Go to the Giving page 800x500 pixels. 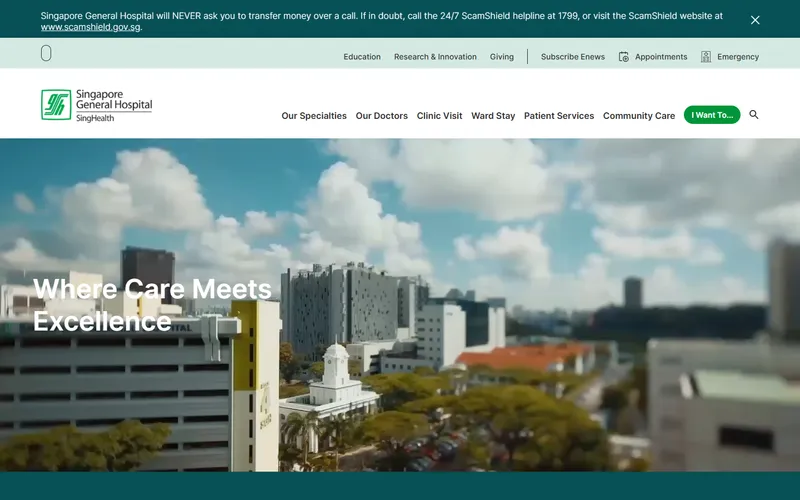[502, 57]
